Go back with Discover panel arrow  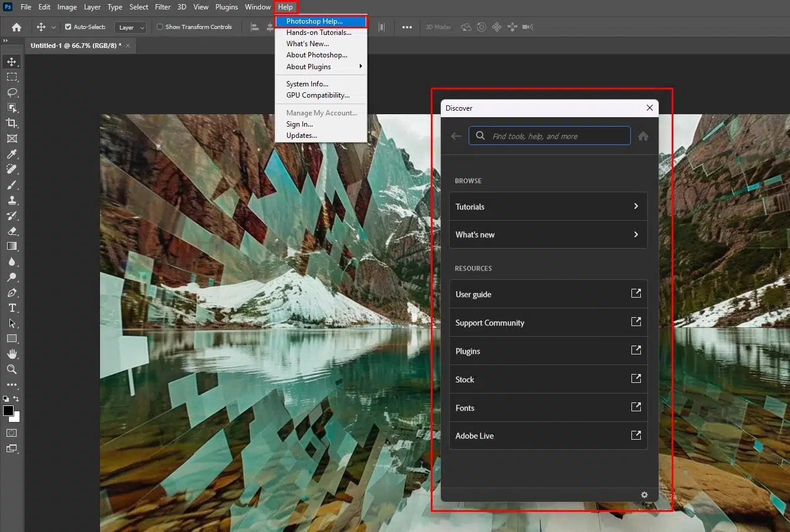pos(456,136)
